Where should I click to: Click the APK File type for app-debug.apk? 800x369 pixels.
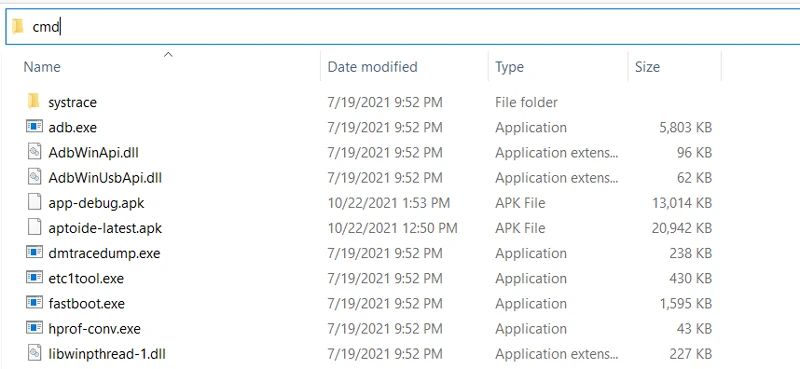[x=520, y=203]
